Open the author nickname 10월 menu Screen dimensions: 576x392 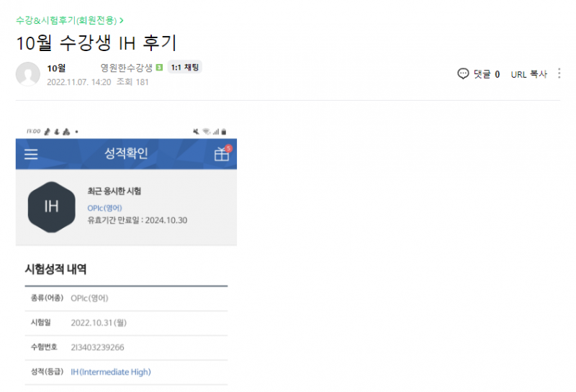click(x=56, y=68)
